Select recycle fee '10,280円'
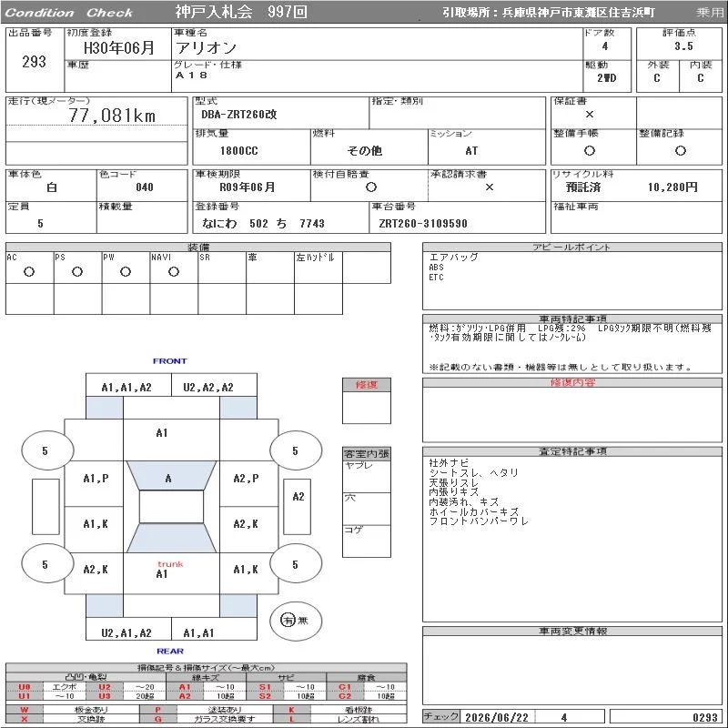728x728 pixels. tap(672, 187)
